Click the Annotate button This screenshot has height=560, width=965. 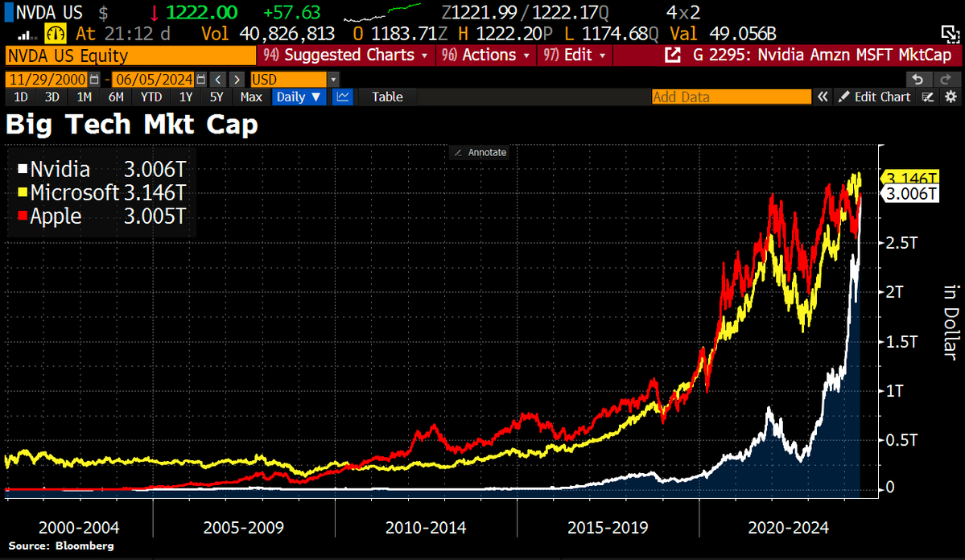point(480,153)
